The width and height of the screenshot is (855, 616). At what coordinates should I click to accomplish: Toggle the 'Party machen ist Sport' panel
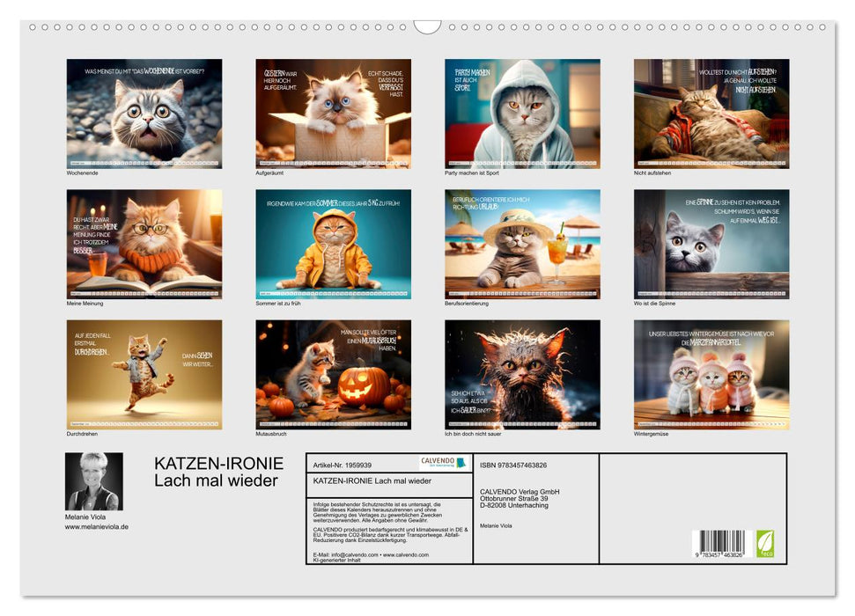pos(522,113)
